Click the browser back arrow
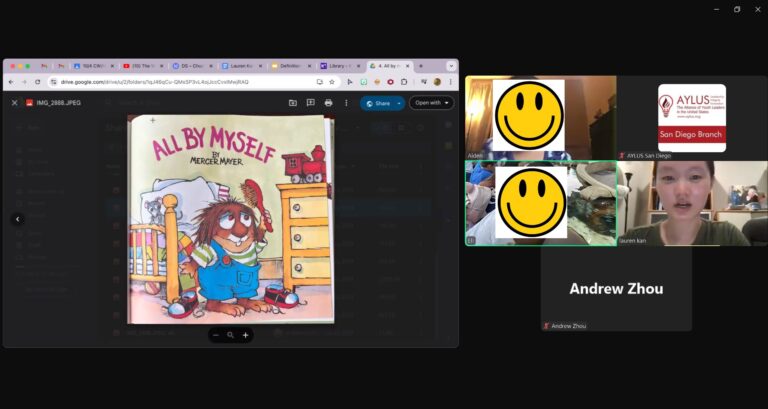768x409 pixels. pos(11,82)
